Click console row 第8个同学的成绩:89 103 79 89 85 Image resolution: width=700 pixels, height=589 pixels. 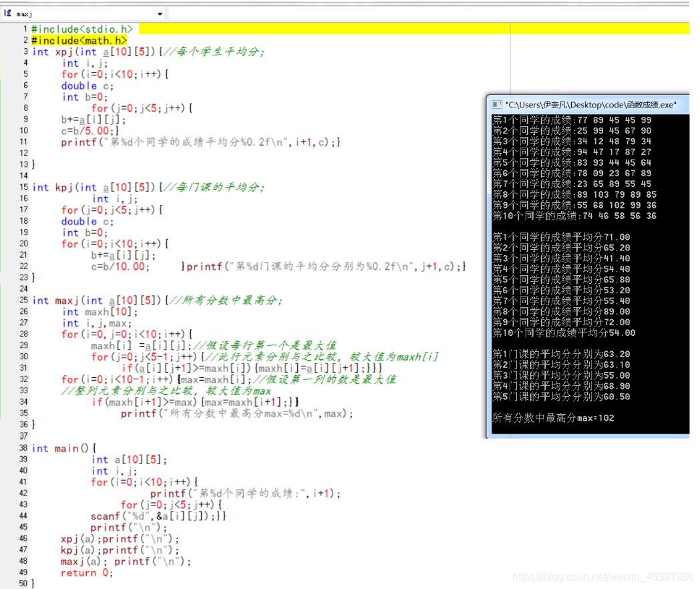pyautogui.click(x=574, y=194)
